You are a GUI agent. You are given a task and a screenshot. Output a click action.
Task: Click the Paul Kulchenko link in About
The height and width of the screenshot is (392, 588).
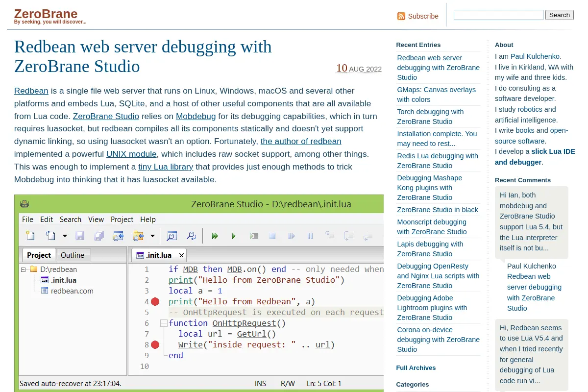pyautogui.click(x=535, y=56)
